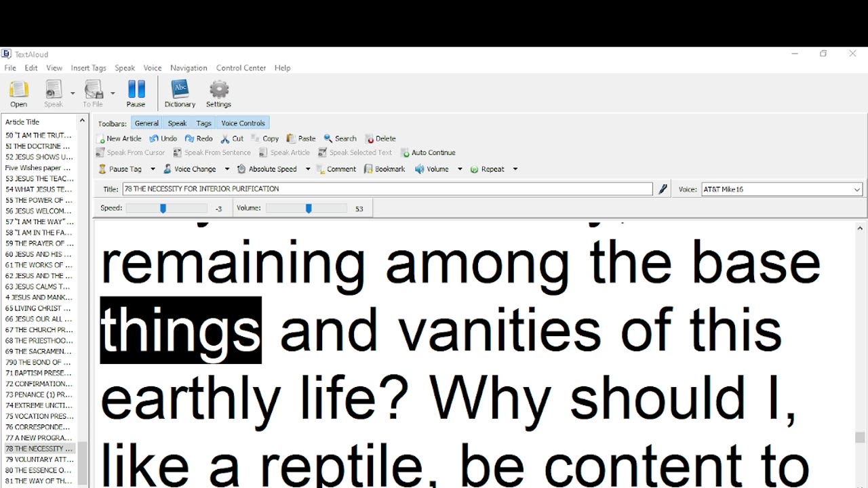Click the Redo button
Image resolution: width=868 pixels, height=488 pixels.
tap(199, 138)
